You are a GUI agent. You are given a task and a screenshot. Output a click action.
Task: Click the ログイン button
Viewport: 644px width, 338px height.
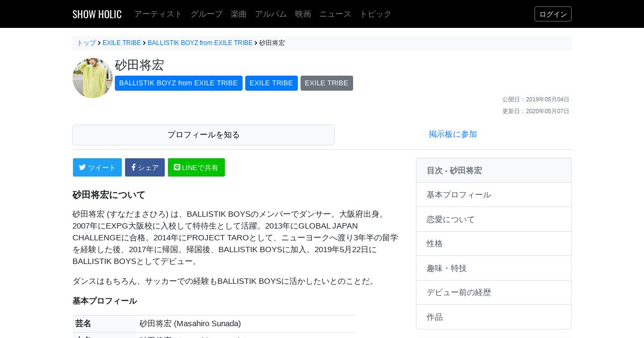(553, 14)
